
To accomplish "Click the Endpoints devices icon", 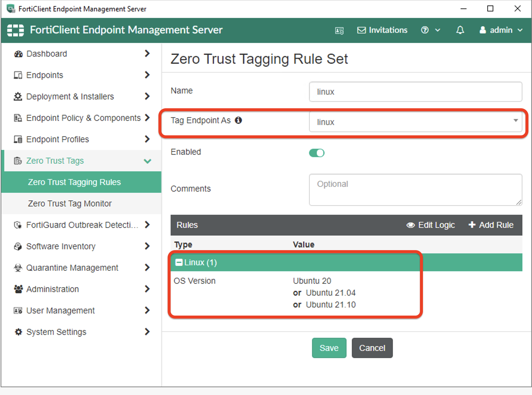I will [x=18, y=75].
